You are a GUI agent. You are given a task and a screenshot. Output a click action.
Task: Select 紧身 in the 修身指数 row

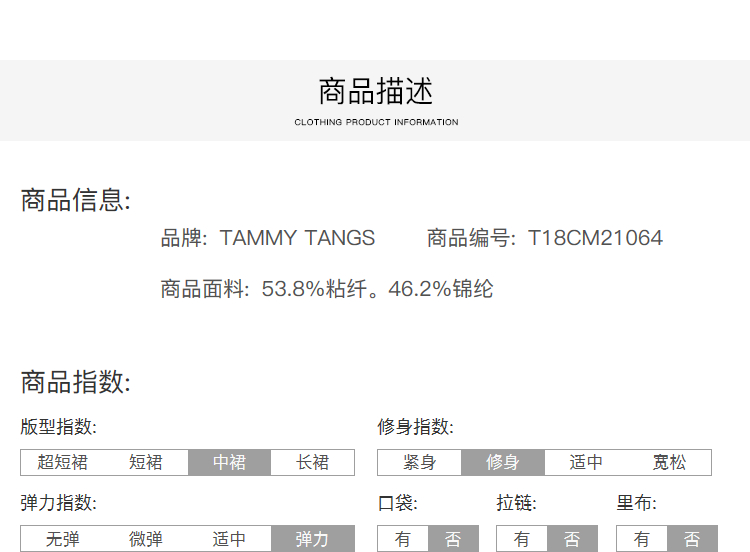pyautogui.click(x=419, y=462)
